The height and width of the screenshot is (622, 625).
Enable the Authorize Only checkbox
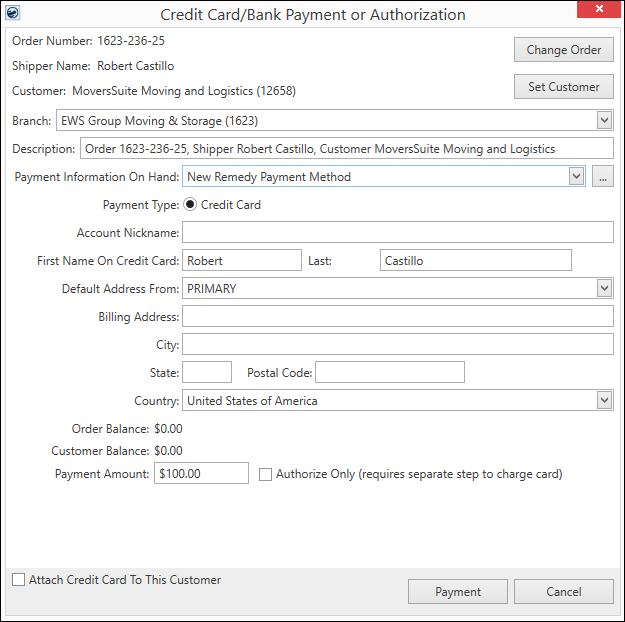tap(265, 474)
